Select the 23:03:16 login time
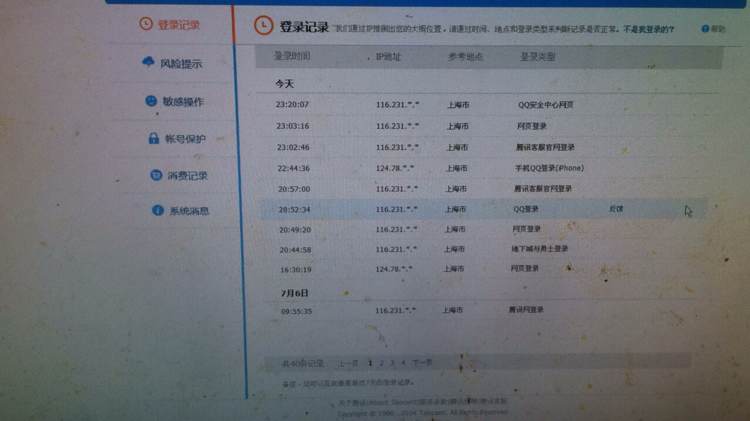 (293, 126)
